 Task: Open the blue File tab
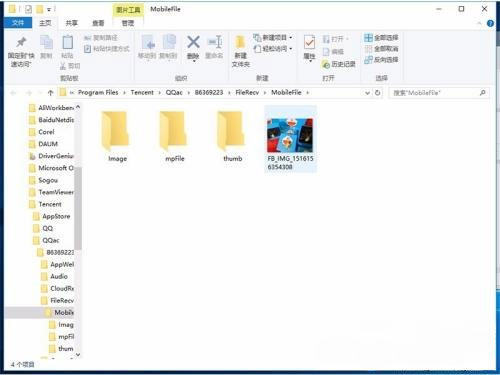coord(18,23)
